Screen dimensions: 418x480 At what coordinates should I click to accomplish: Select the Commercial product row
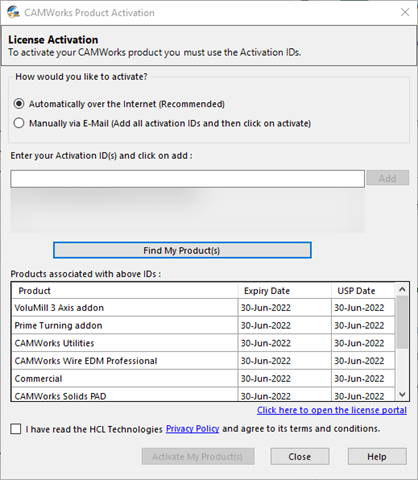pyautogui.click(x=203, y=378)
